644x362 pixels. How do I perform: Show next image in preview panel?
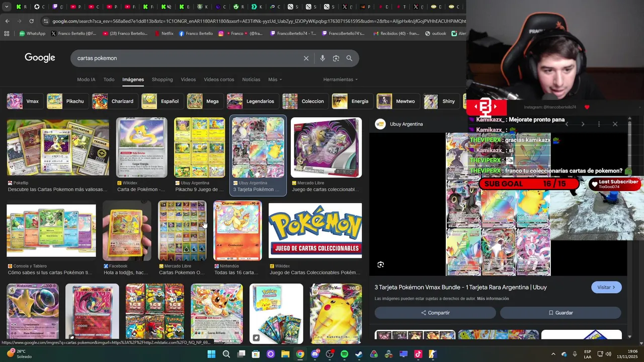click(x=583, y=124)
